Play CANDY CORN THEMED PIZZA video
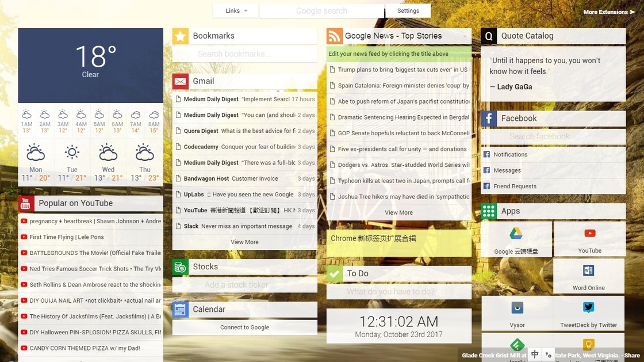Screen dimensions: 644x362 (90, 348)
